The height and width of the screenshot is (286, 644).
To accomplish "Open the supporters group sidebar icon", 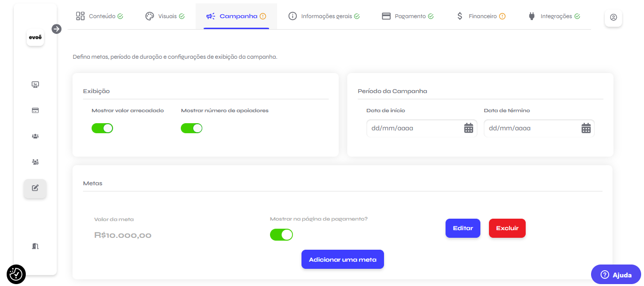I will point(35,136).
